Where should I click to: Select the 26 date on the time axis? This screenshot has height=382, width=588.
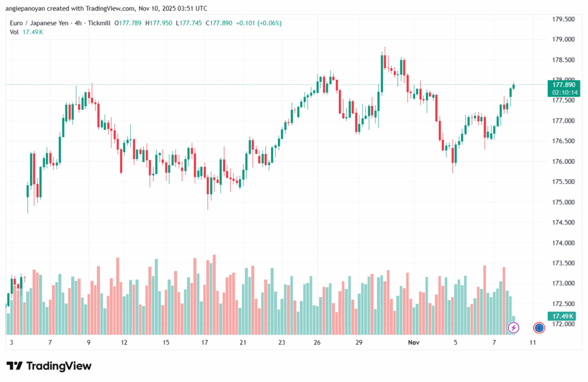click(x=317, y=342)
